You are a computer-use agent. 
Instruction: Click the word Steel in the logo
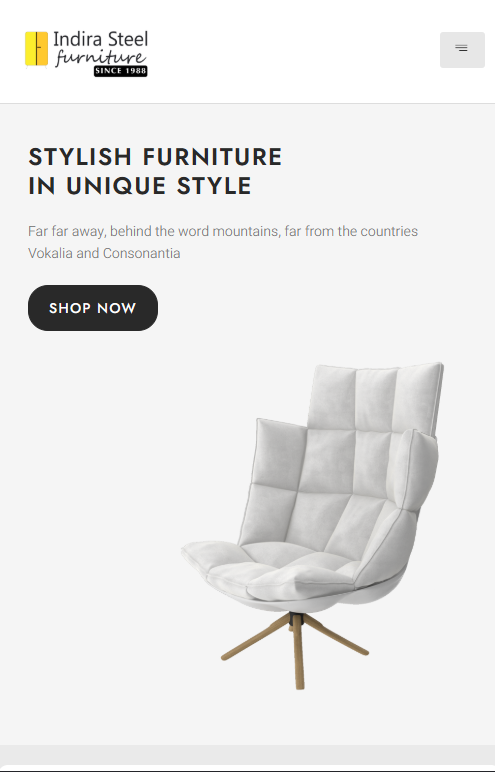tap(128, 39)
